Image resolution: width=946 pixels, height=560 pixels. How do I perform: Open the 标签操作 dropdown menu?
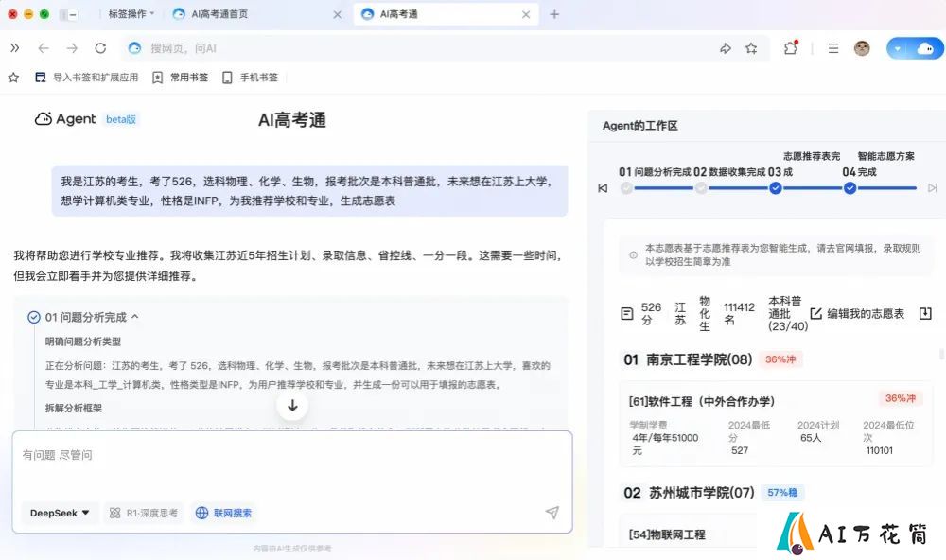(x=131, y=14)
